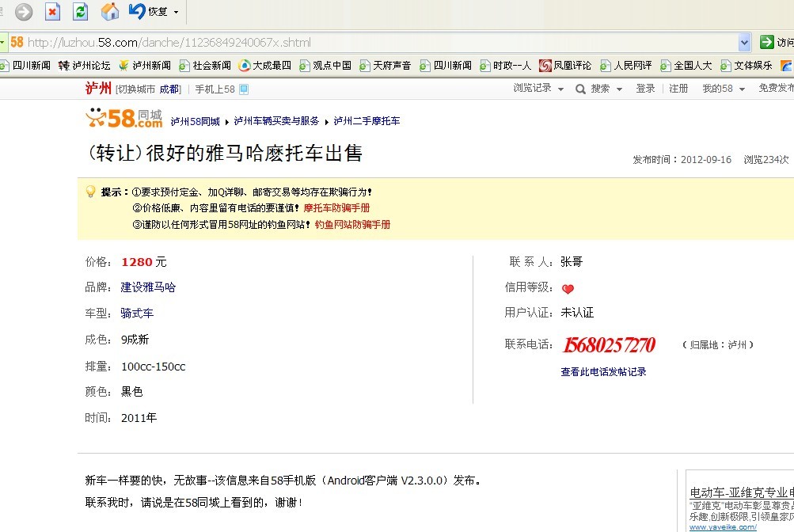Click the red heart credit rating icon
Viewport: 794px width, 532px height.
click(x=568, y=289)
